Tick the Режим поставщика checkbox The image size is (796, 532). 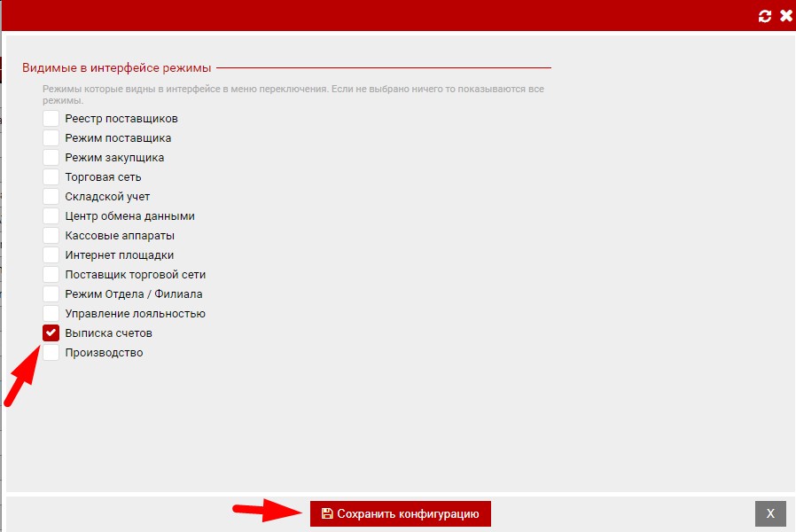[51, 137]
